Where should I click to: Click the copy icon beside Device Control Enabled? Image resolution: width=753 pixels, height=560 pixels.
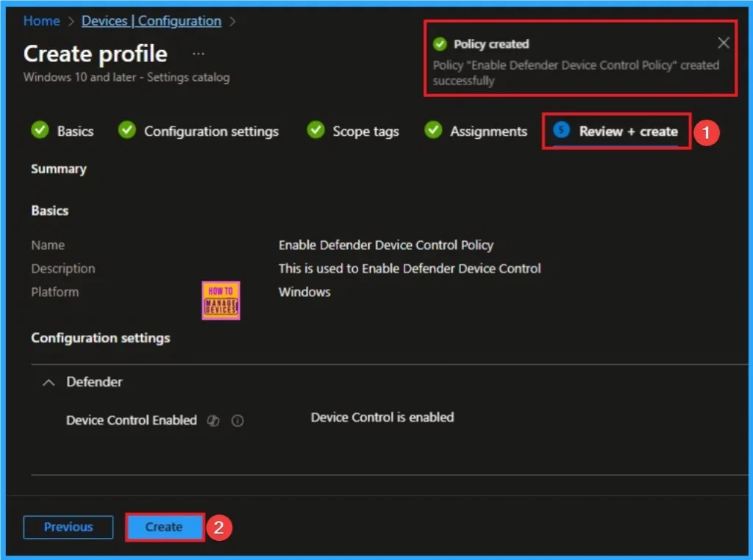point(213,420)
